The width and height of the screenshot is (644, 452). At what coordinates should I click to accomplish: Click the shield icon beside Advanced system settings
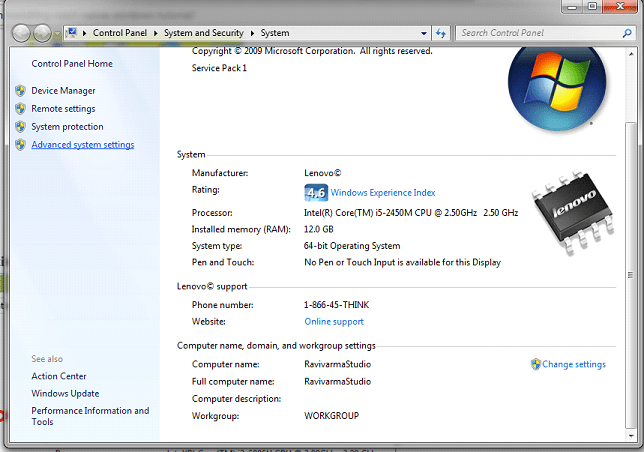pyautogui.click(x=20, y=145)
